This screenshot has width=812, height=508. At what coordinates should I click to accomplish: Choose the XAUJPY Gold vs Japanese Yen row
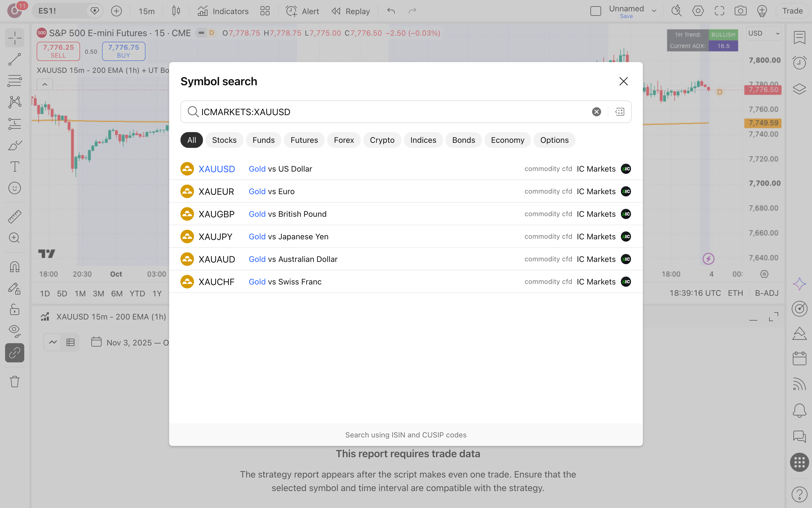click(406, 237)
